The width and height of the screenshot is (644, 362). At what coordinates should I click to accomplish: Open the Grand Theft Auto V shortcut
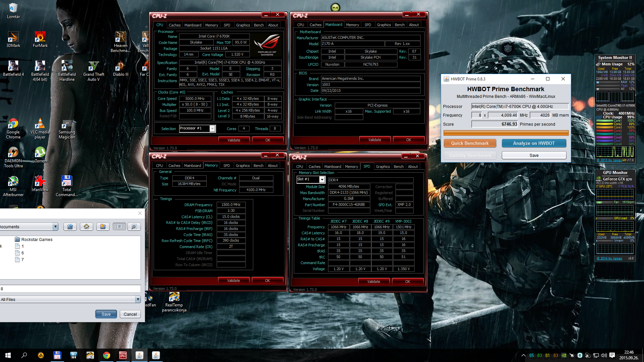point(94,71)
